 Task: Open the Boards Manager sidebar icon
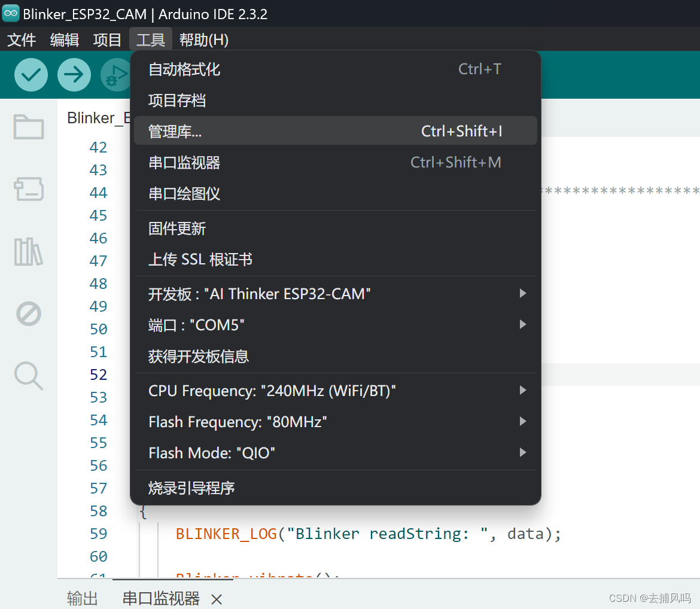[29, 189]
